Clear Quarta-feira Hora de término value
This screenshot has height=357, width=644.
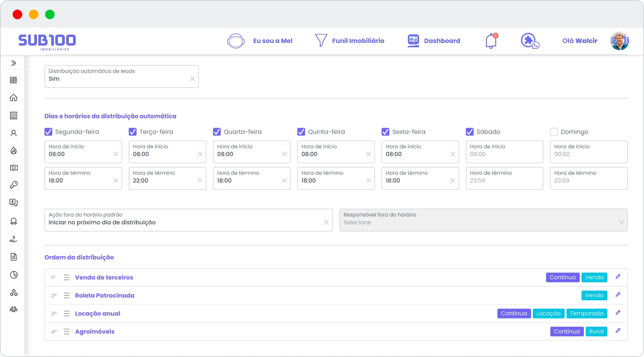pyautogui.click(x=284, y=181)
